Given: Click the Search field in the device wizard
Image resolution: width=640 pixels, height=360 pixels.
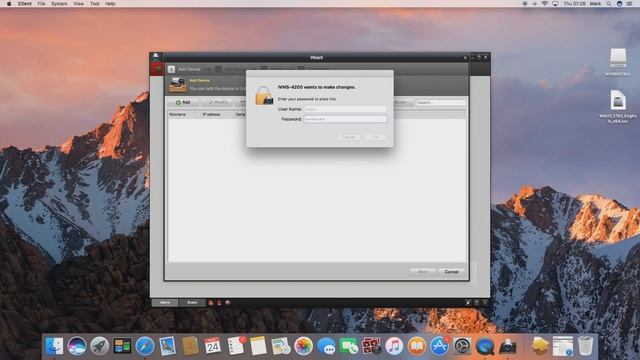Looking at the screenshot, I should coord(441,102).
